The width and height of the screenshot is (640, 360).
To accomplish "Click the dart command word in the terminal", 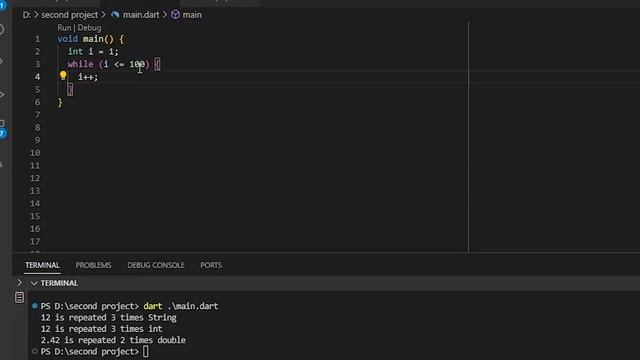I will pyautogui.click(x=153, y=306).
